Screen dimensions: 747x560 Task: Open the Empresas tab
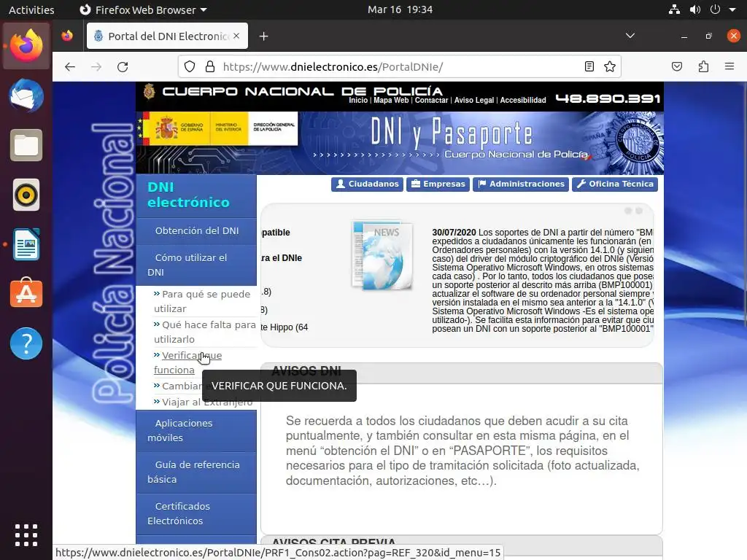tap(438, 184)
